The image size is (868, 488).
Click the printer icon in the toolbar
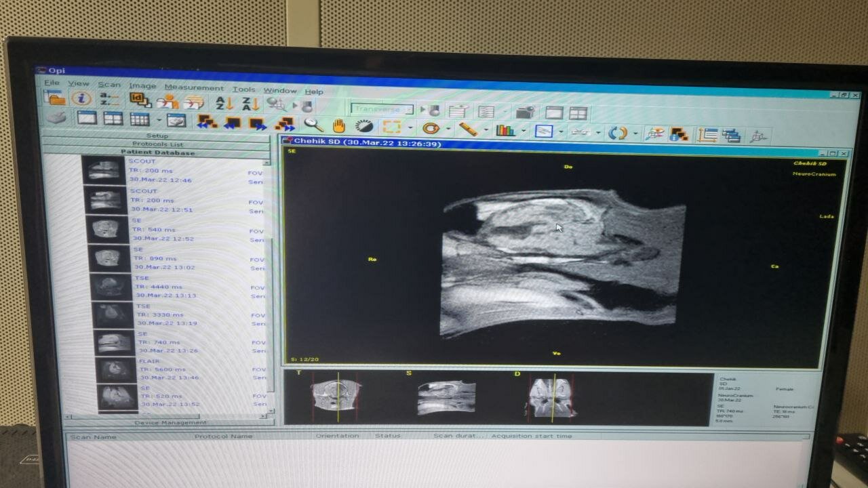[57, 118]
